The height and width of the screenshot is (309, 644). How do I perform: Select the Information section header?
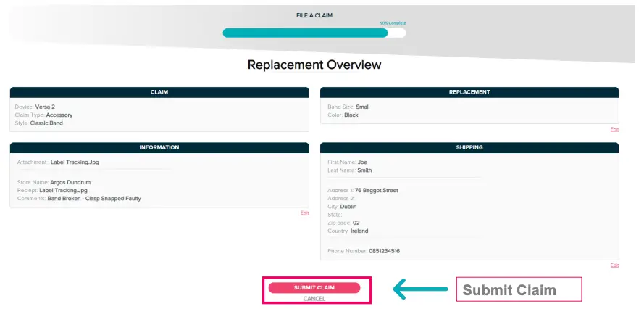pos(159,147)
